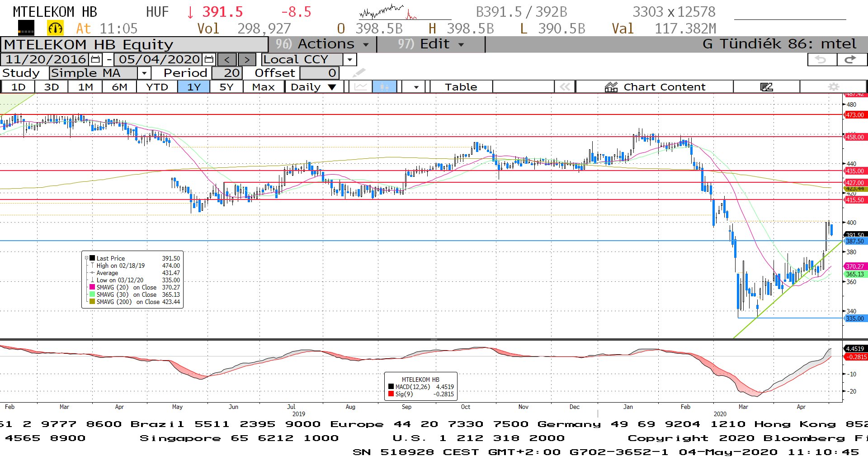Screen dimensions: 868x470
Task: Click the black exchange status box icon
Action: (26, 28)
